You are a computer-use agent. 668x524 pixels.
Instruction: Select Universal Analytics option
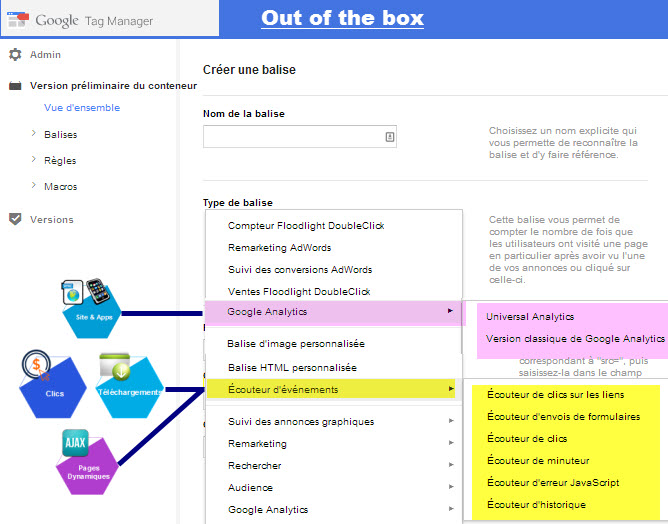(530, 317)
